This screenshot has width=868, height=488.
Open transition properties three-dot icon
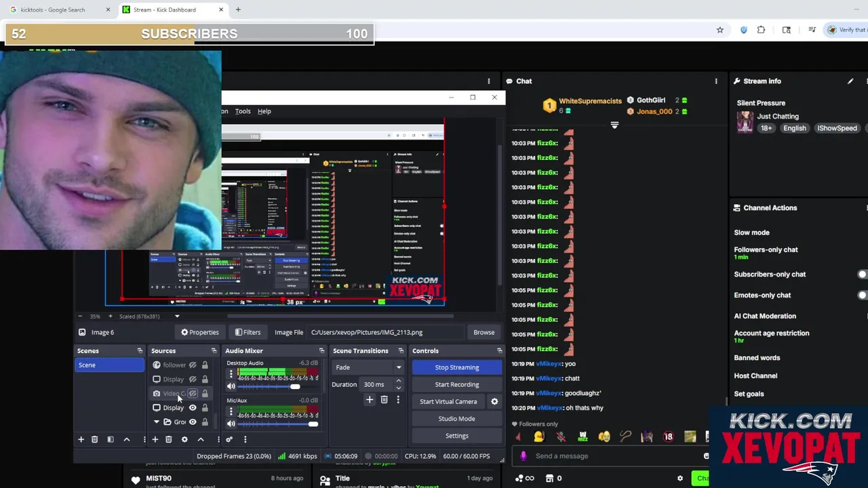[x=398, y=400]
